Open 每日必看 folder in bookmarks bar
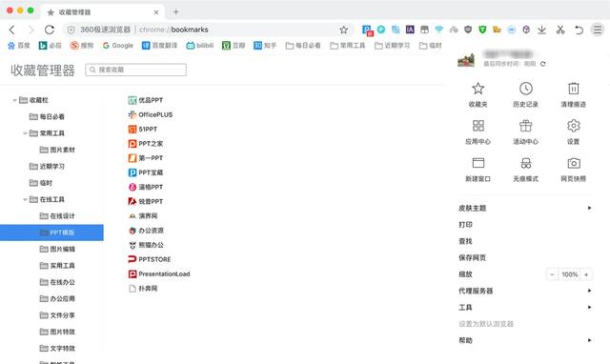Image resolution: width=610 pixels, height=364 pixels. [x=303, y=46]
